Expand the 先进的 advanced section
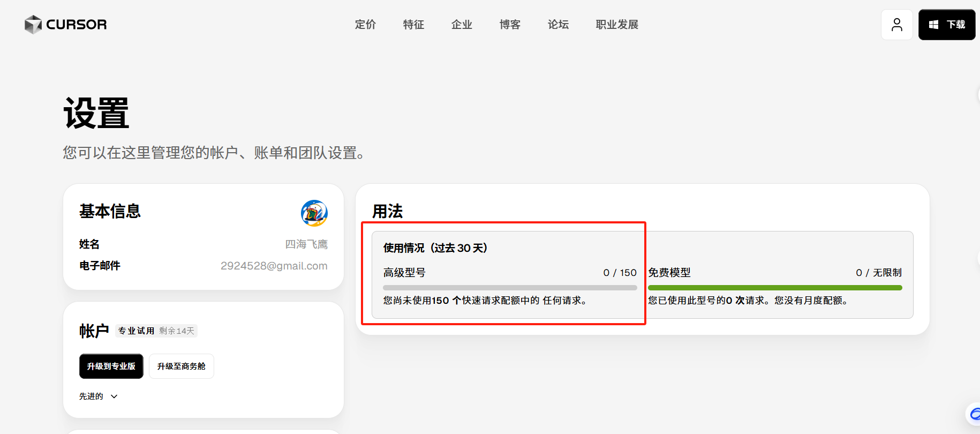This screenshot has width=980, height=434. tap(99, 396)
